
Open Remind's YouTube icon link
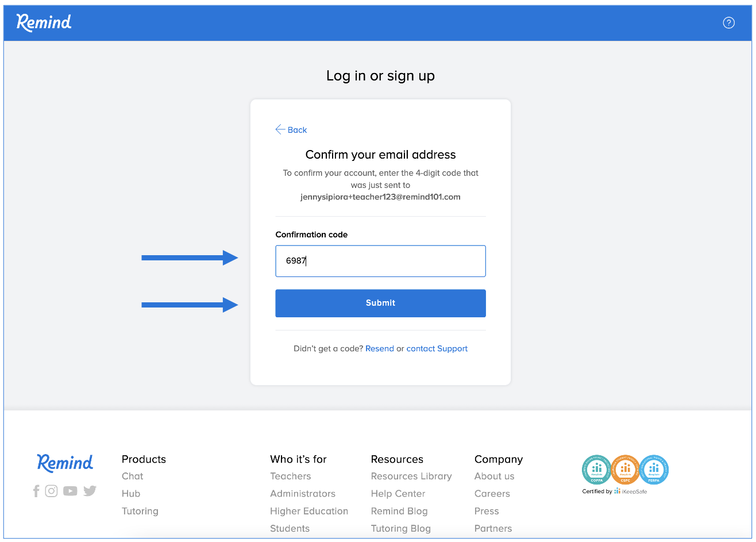click(70, 491)
